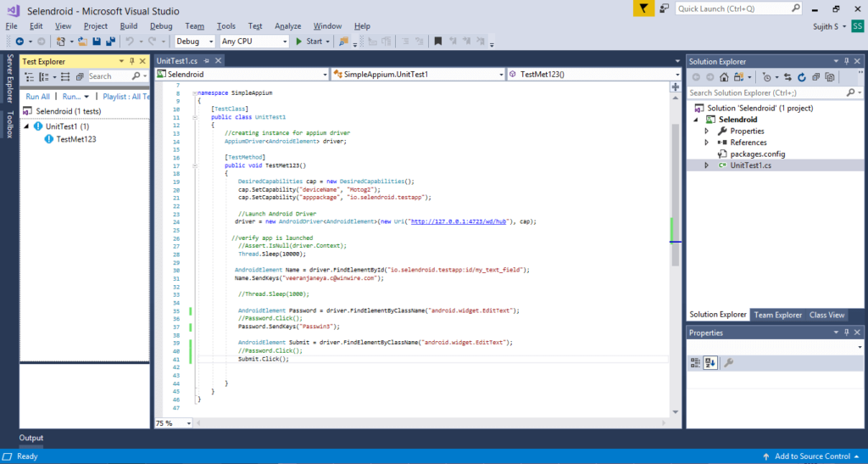
Task: Click the Test Explorer list view icon
Action: (30, 77)
